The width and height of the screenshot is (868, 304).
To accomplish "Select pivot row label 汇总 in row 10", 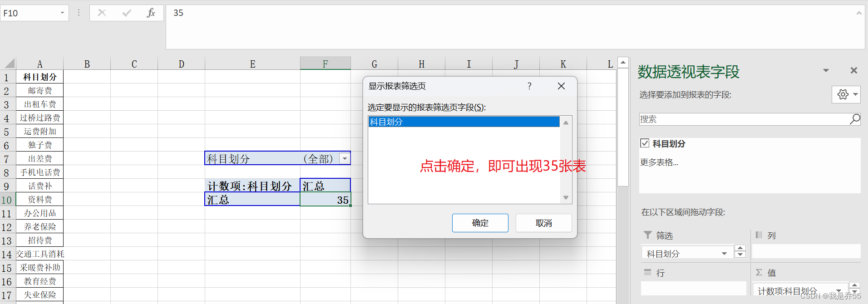I will click(252, 199).
